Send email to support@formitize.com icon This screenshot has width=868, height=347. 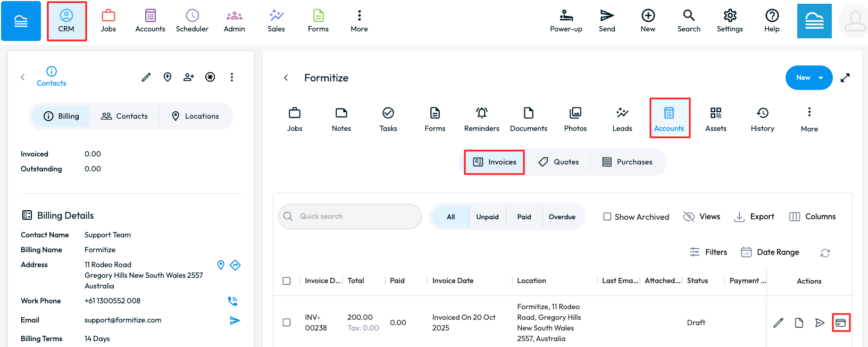235,320
